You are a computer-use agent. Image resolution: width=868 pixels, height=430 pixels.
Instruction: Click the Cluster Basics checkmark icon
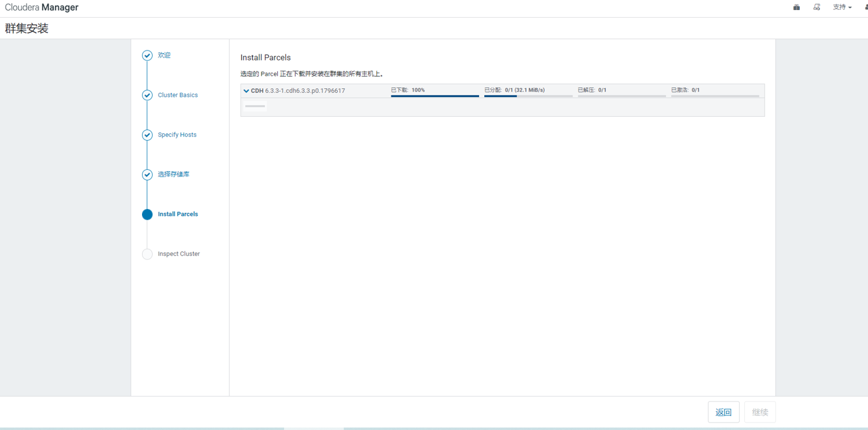147,95
